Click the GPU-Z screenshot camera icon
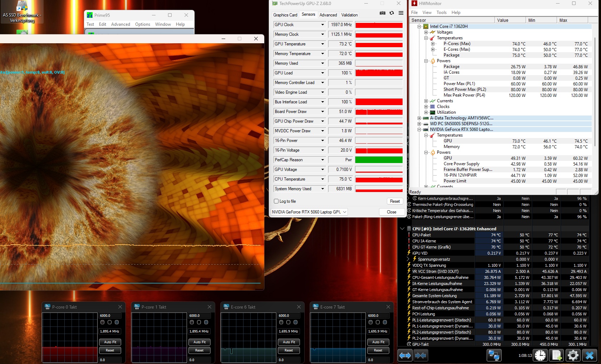Screen dimensions: 601x364 coord(382,13)
